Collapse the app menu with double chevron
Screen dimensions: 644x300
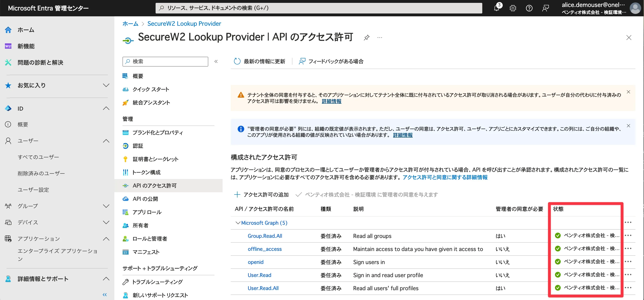click(216, 61)
